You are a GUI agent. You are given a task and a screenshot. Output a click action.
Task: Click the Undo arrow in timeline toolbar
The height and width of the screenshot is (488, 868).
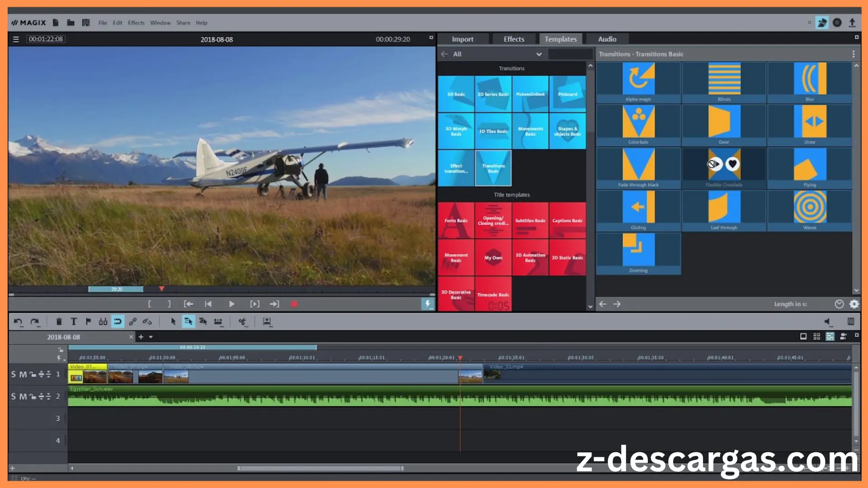(x=18, y=322)
